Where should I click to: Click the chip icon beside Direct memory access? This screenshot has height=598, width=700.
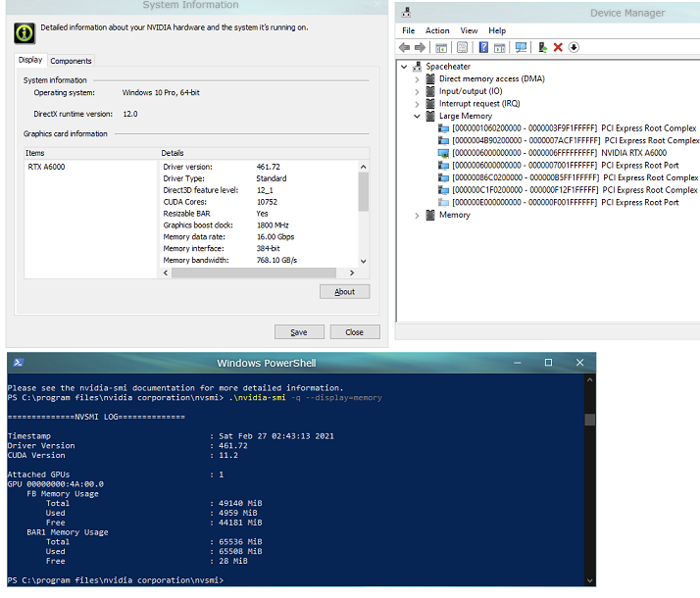pyautogui.click(x=430, y=79)
